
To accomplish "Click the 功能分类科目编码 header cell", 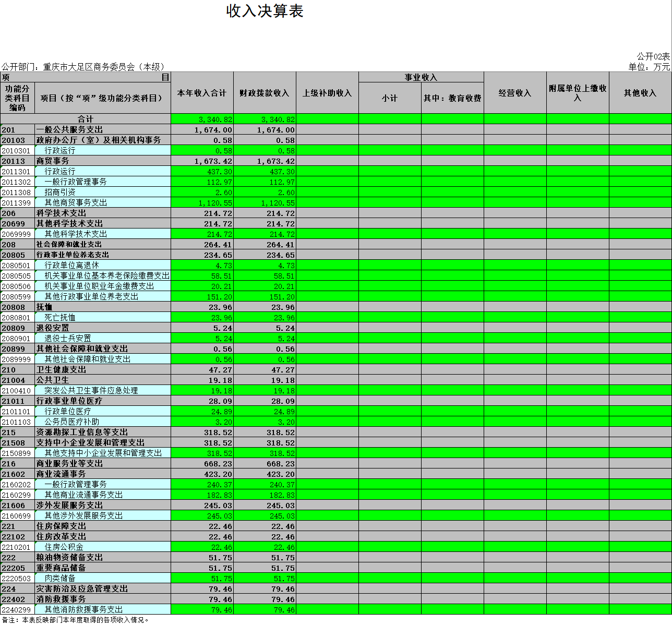I will pyautogui.click(x=17, y=98).
